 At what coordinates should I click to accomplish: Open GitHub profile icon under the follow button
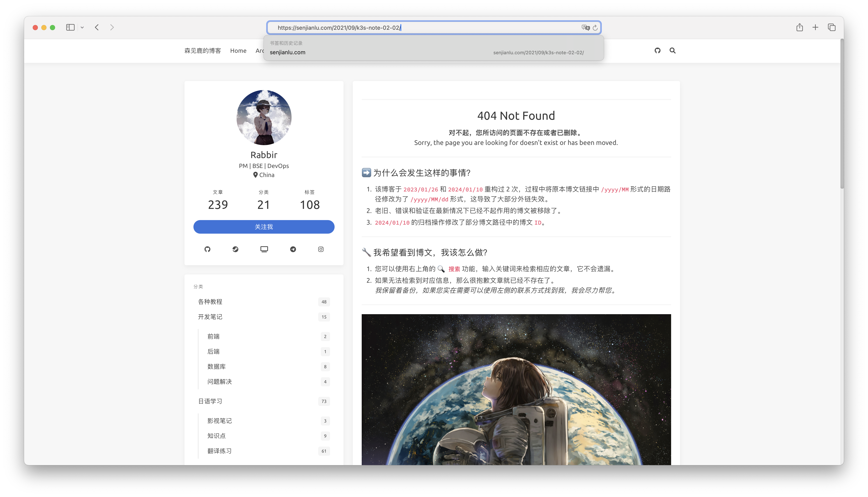pos(207,249)
